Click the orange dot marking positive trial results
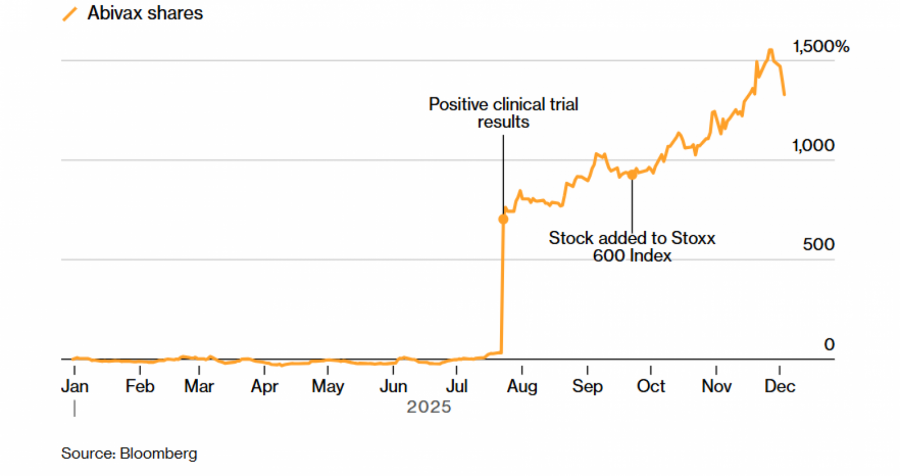900x476 pixels. (503, 218)
